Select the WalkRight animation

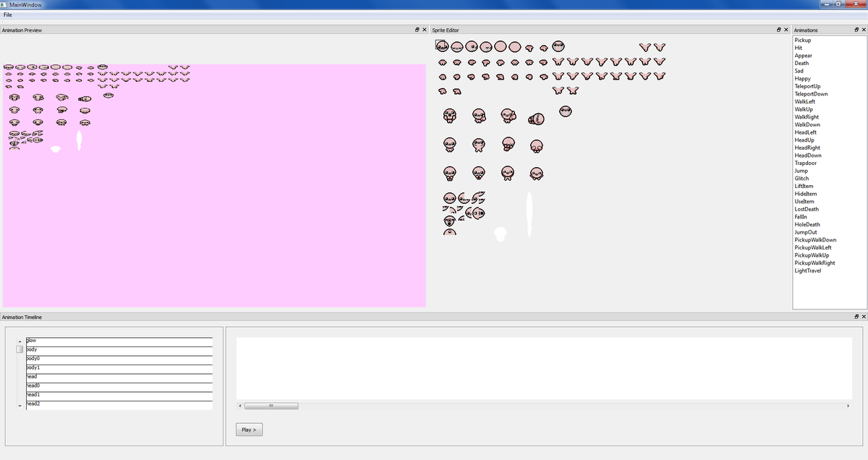[x=829, y=117]
